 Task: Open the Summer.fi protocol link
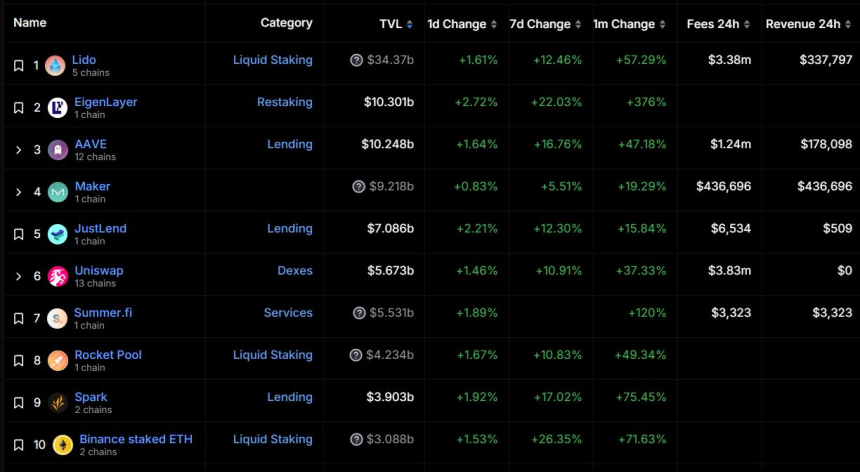[x=103, y=312]
